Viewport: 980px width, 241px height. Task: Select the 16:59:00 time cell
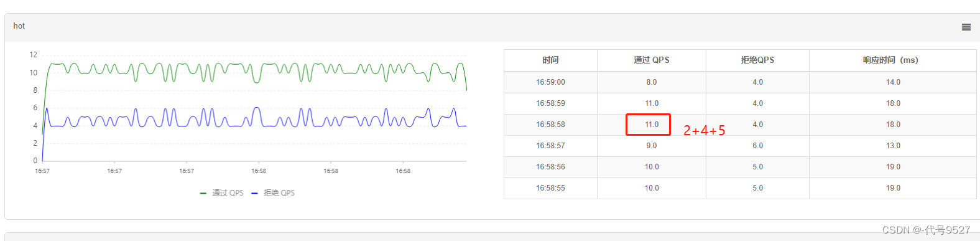tap(550, 82)
